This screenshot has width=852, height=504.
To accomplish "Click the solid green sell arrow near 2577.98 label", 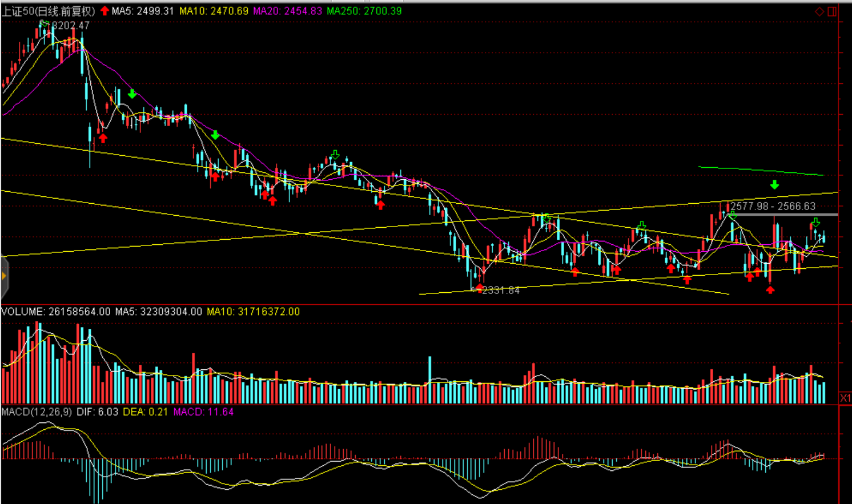I will coord(774,185).
